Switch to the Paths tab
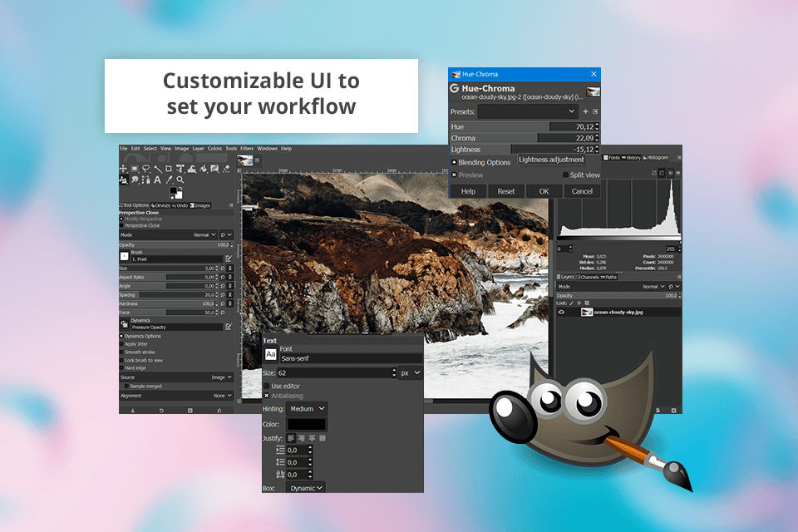 pyautogui.click(x=608, y=278)
